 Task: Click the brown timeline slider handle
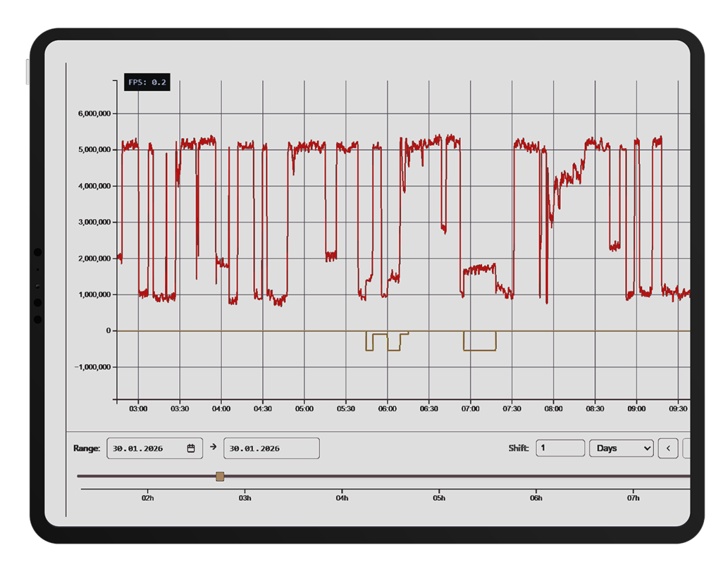(220, 476)
